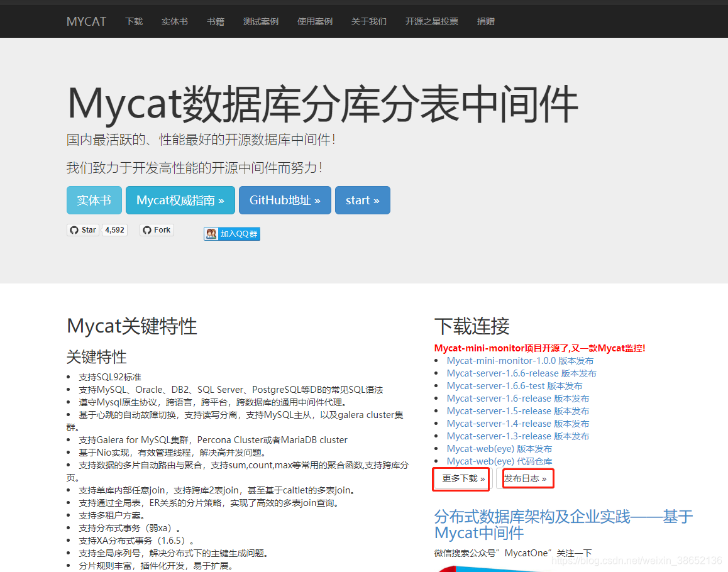Open the 测试案例 navigation item
The image size is (728, 572).
pyautogui.click(x=261, y=21)
